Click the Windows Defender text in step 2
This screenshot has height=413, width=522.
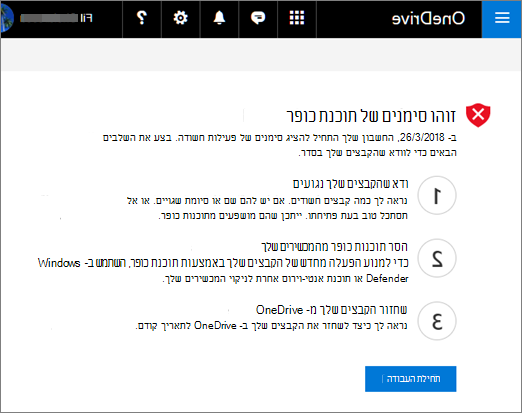(59, 263)
